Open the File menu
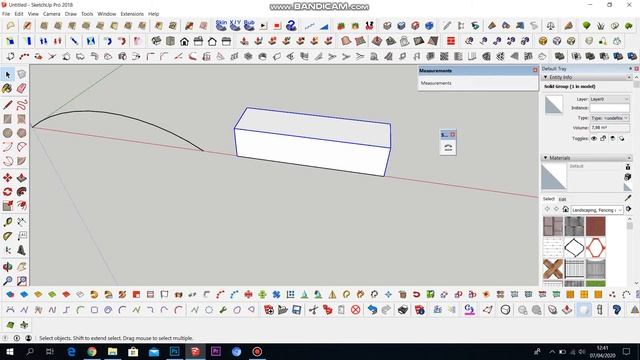The height and width of the screenshot is (360, 640). click(x=6, y=14)
